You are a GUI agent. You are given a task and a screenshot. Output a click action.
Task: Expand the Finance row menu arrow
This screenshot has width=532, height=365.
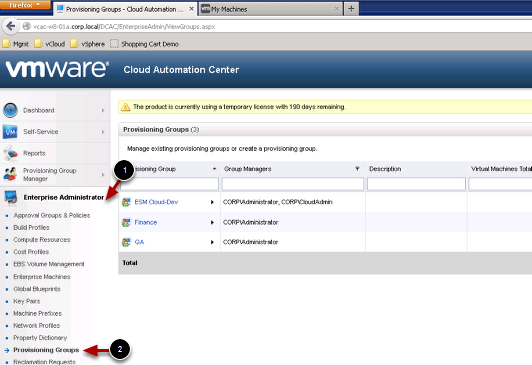[212, 223]
